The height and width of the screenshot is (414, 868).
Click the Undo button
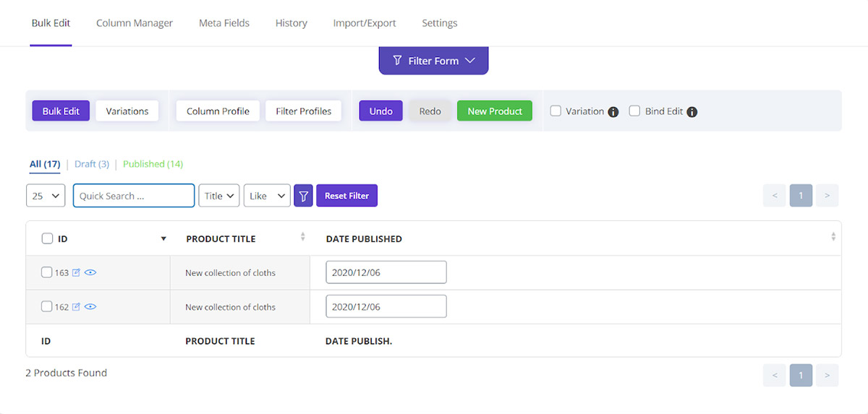[381, 111]
